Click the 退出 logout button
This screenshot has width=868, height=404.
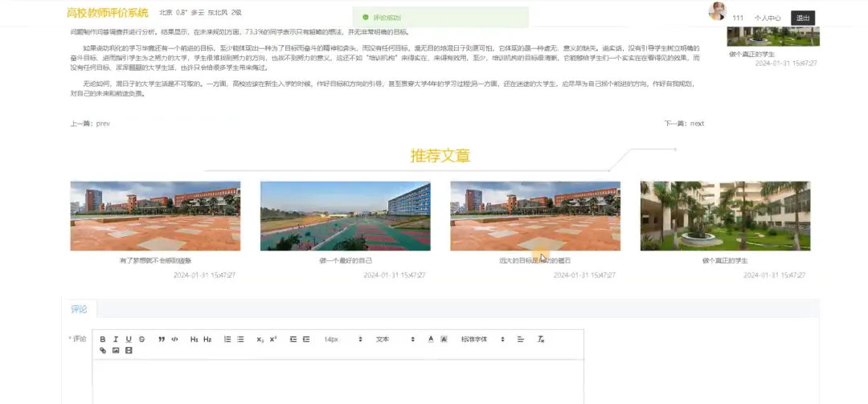coord(803,18)
